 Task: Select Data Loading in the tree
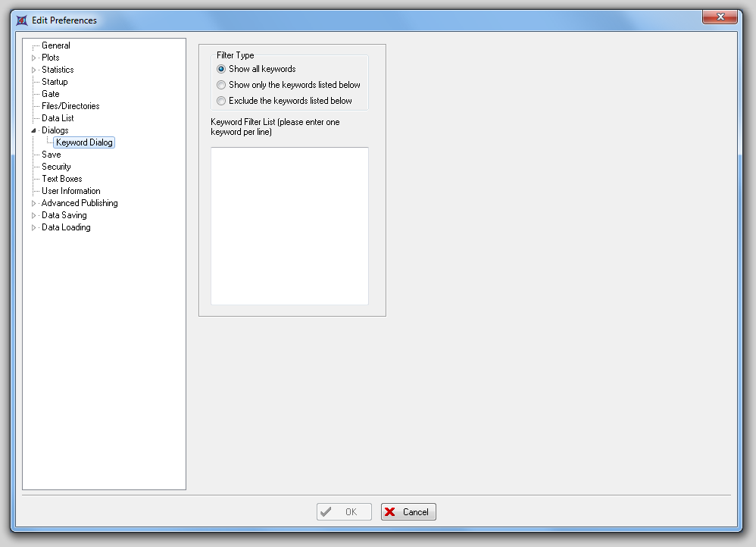click(x=66, y=227)
